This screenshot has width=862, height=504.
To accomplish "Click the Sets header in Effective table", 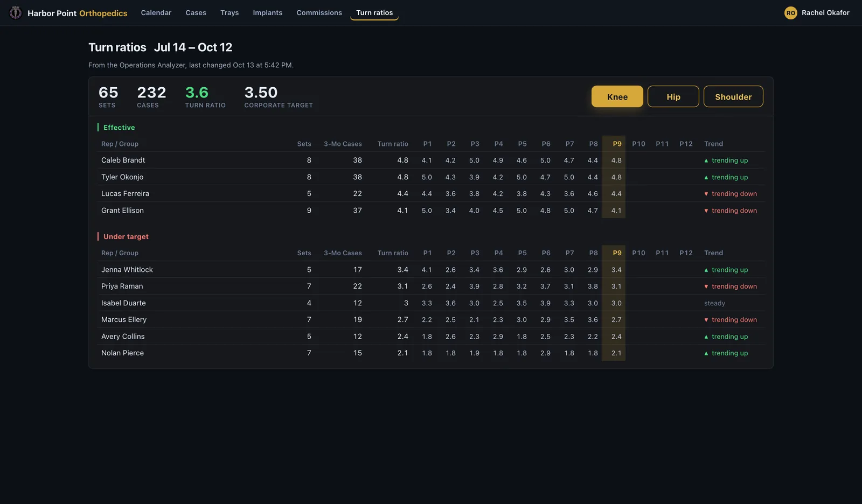I will click(304, 144).
